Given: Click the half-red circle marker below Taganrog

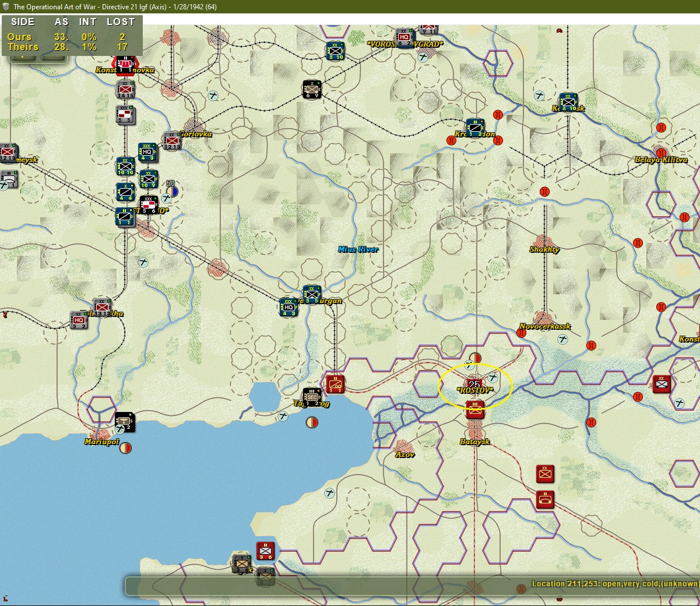Looking at the screenshot, I should point(312,421).
